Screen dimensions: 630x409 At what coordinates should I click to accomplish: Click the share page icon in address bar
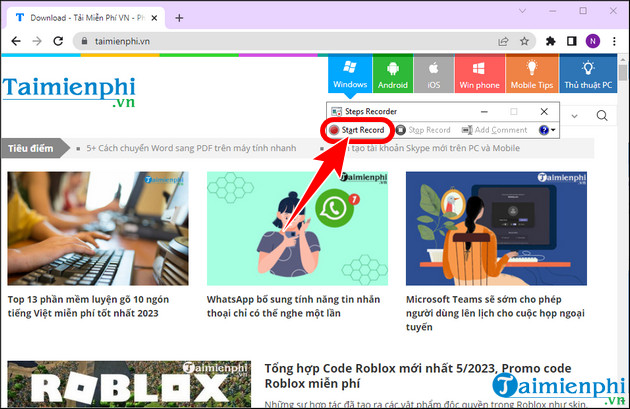point(503,41)
